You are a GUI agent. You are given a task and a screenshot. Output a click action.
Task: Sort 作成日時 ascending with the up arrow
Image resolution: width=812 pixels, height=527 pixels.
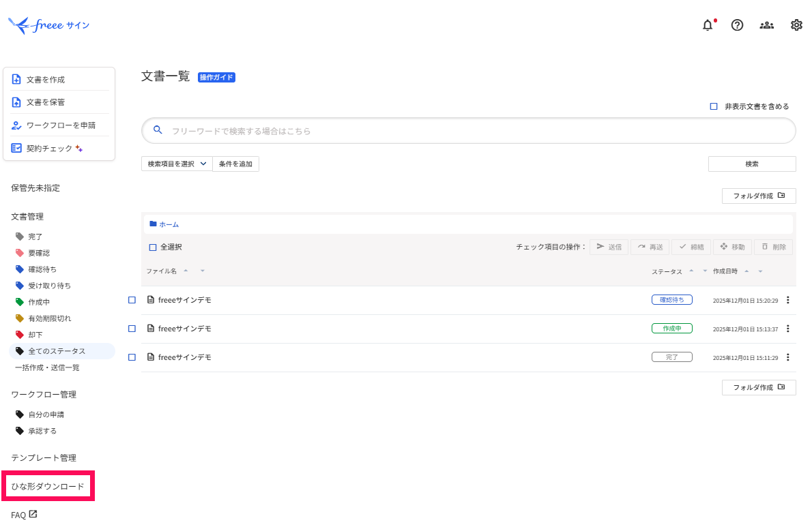pyautogui.click(x=746, y=271)
